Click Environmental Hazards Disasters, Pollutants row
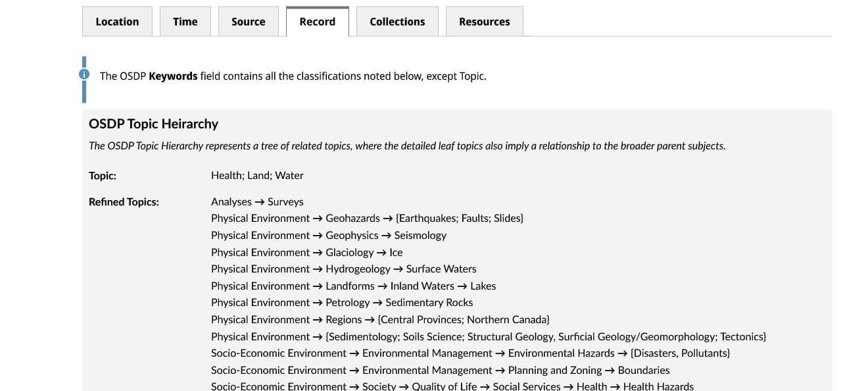 click(x=471, y=353)
